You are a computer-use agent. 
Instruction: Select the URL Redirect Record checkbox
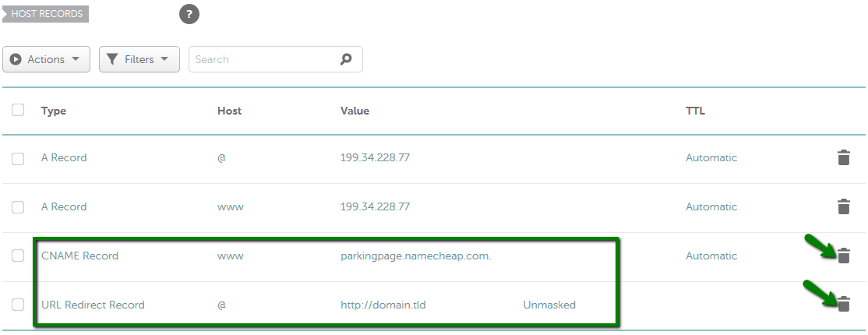coord(18,305)
